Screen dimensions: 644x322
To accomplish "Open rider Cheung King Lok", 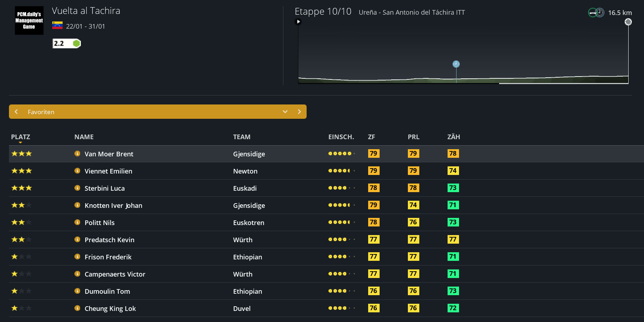I will pos(110,309).
